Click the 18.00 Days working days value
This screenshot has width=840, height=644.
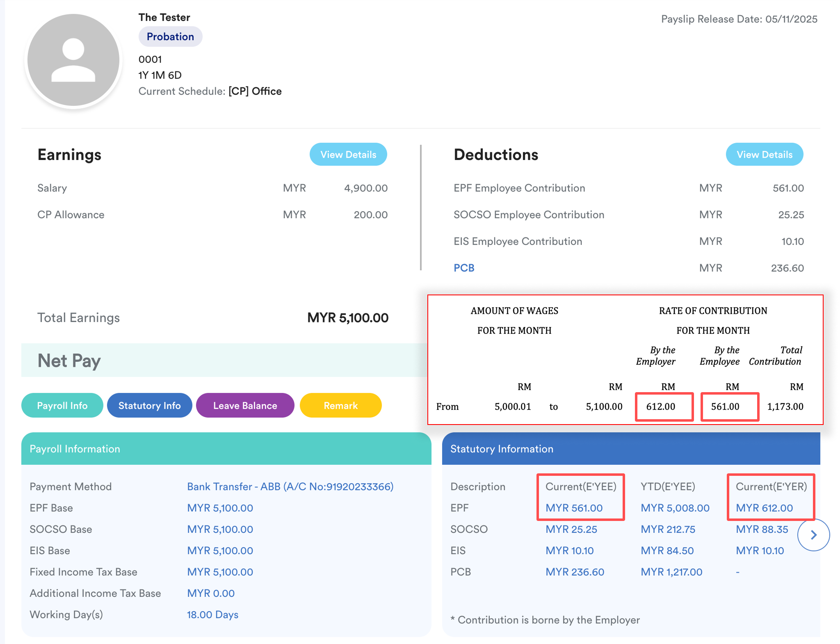(x=212, y=614)
